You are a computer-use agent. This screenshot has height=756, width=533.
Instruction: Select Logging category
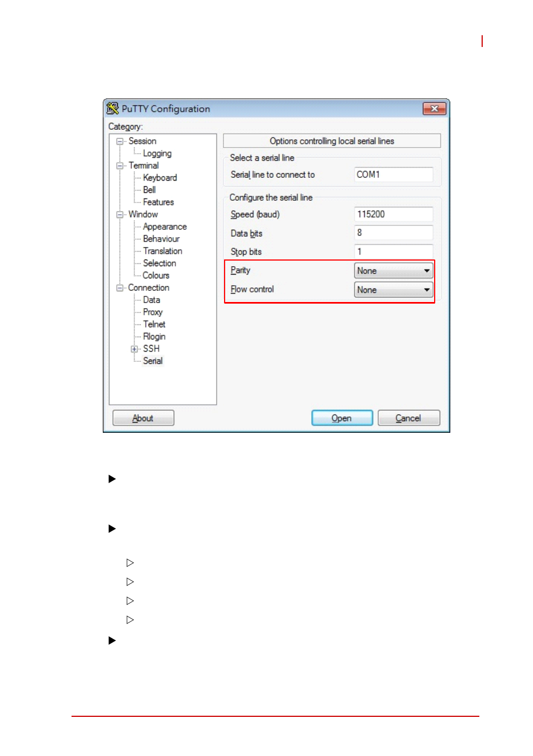157,154
